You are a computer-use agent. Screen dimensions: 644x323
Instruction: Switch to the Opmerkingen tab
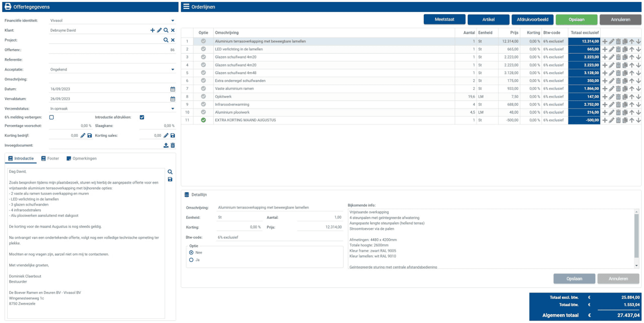[x=81, y=158]
